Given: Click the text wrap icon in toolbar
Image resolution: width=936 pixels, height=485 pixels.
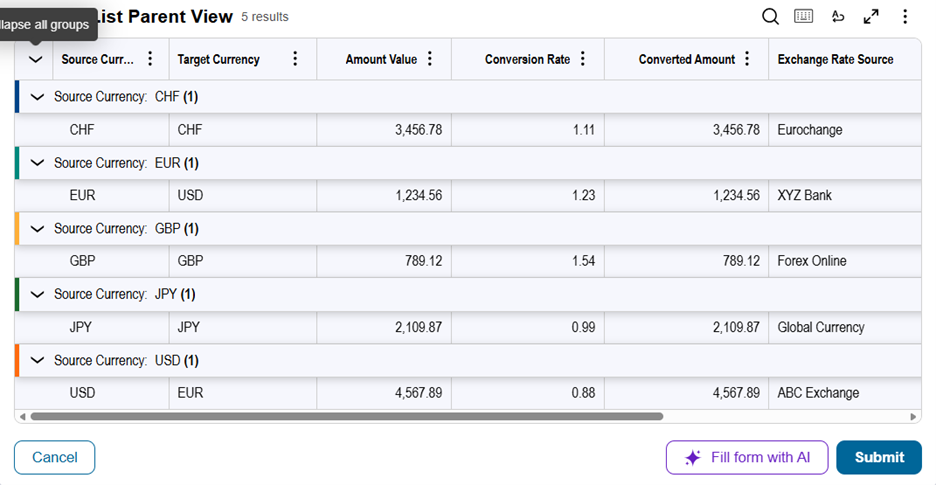Looking at the screenshot, I should pyautogui.click(x=838, y=16).
